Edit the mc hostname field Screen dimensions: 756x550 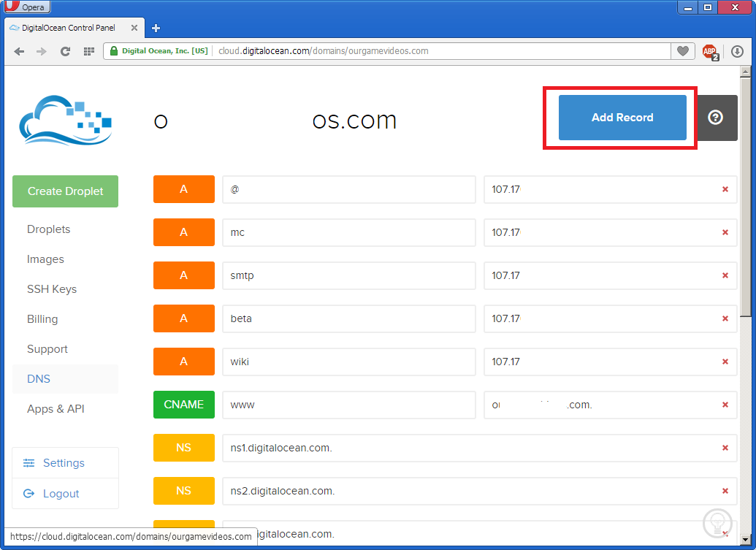[x=349, y=232]
